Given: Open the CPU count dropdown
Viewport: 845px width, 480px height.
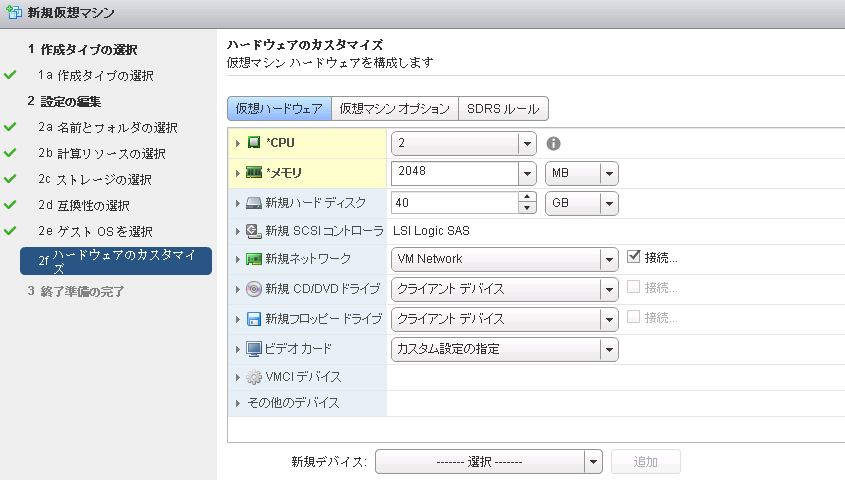Looking at the screenshot, I should click(527, 143).
